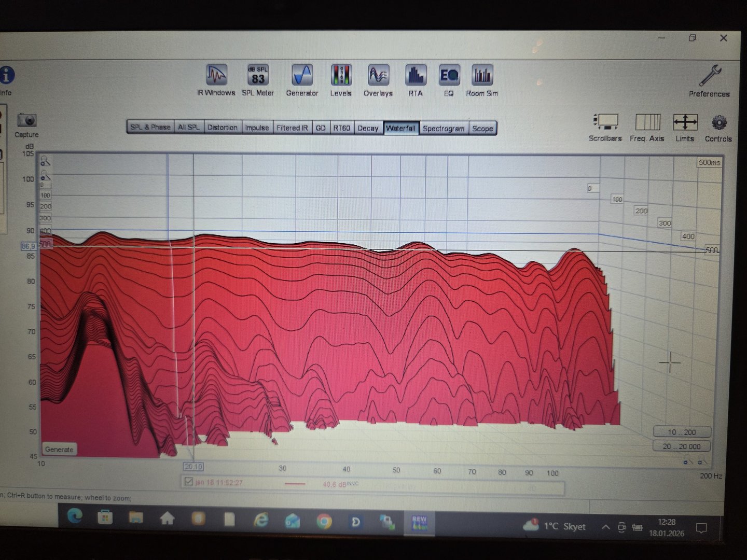Go to the Impulse tab
The image size is (747, 560).
click(x=257, y=128)
